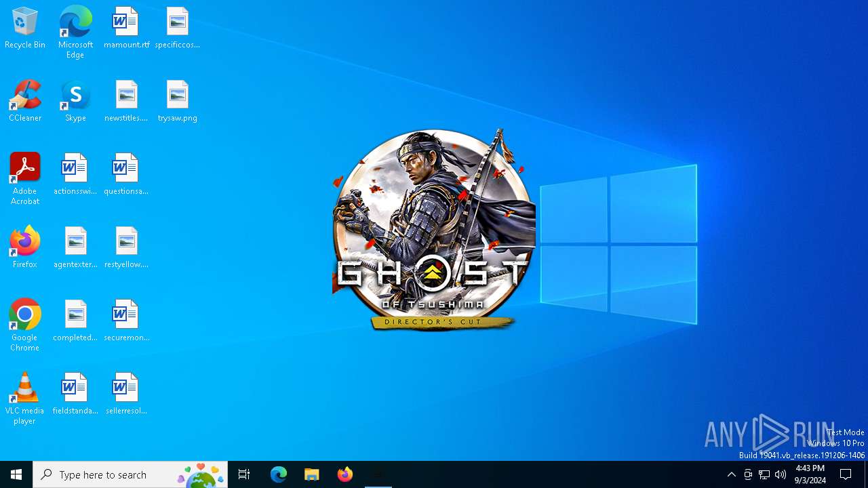
Task: Select the specificcos... image file on desktop
Action: click(x=177, y=28)
